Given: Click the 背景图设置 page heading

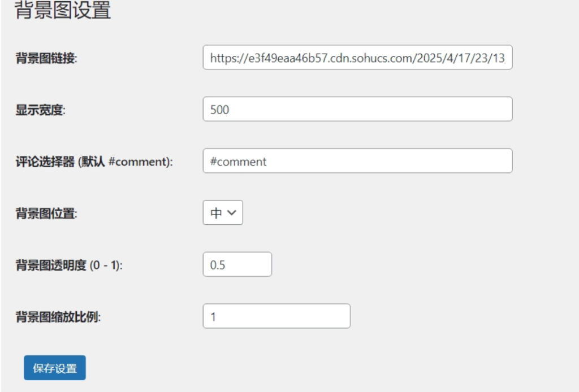Looking at the screenshot, I should [63, 10].
